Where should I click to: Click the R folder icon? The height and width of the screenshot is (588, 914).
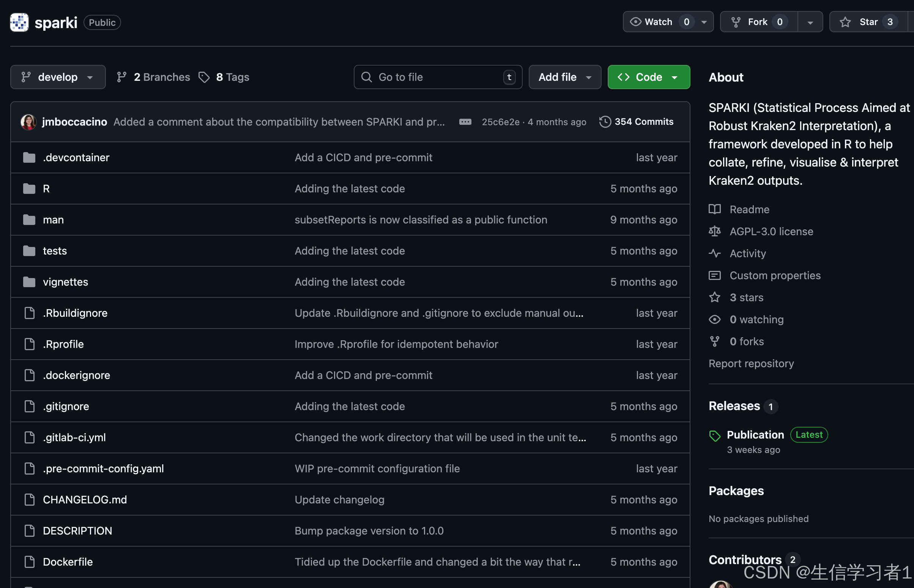pyautogui.click(x=29, y=189)
